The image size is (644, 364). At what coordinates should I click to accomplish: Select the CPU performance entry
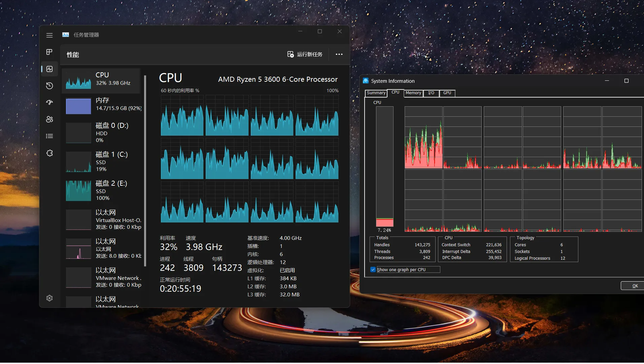click(101, 81)
